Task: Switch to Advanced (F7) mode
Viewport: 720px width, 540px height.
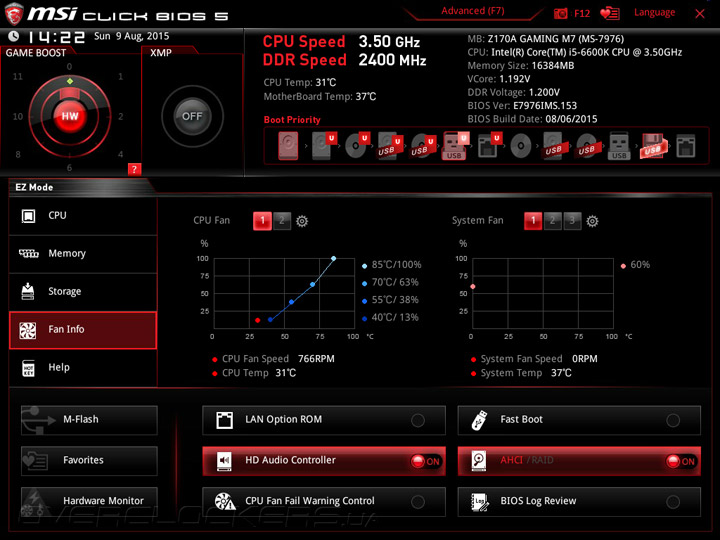Action: [x=472, y=11]
